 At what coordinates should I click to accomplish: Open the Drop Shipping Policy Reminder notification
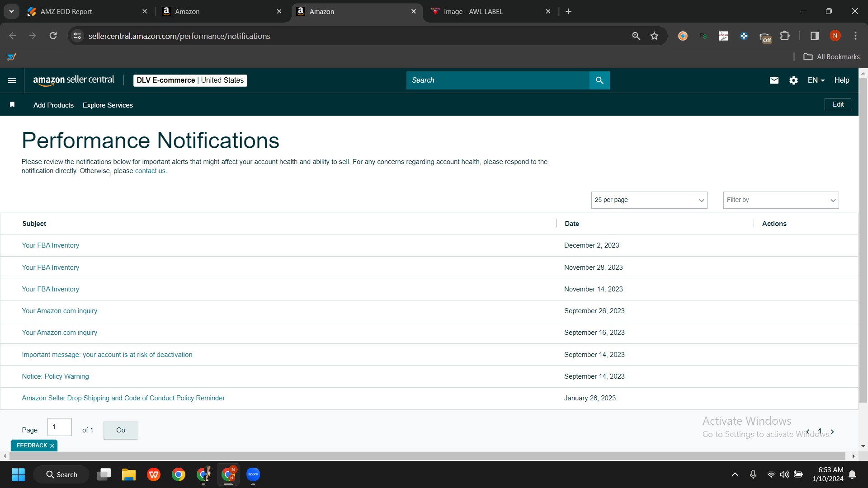tap(123, 398)
